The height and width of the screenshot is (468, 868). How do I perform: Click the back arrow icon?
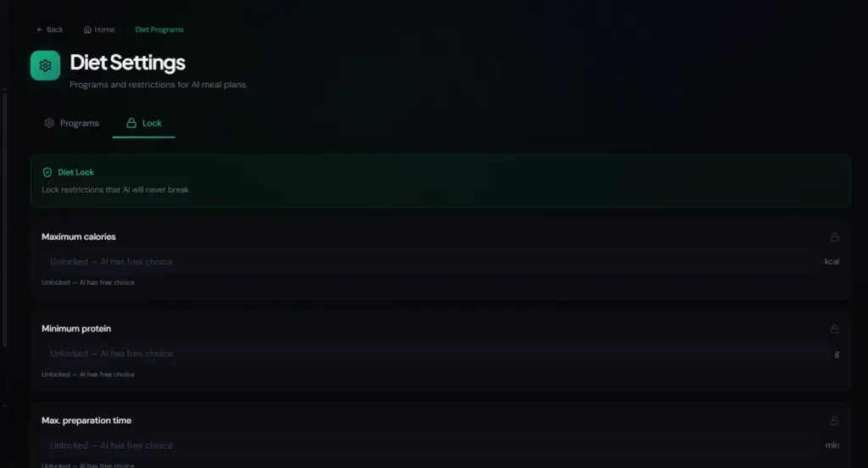[39, 30]
